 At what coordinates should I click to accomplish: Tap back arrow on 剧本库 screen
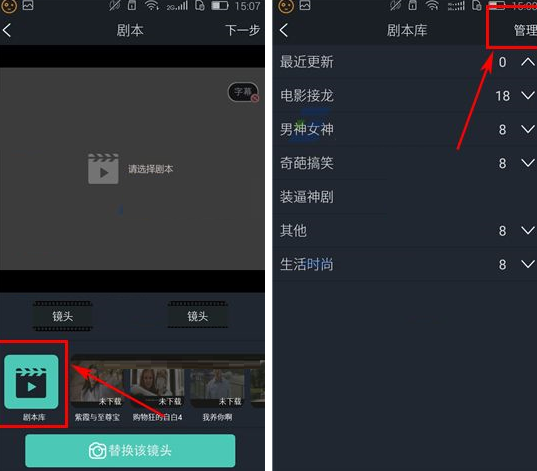(x=284, y=30)
